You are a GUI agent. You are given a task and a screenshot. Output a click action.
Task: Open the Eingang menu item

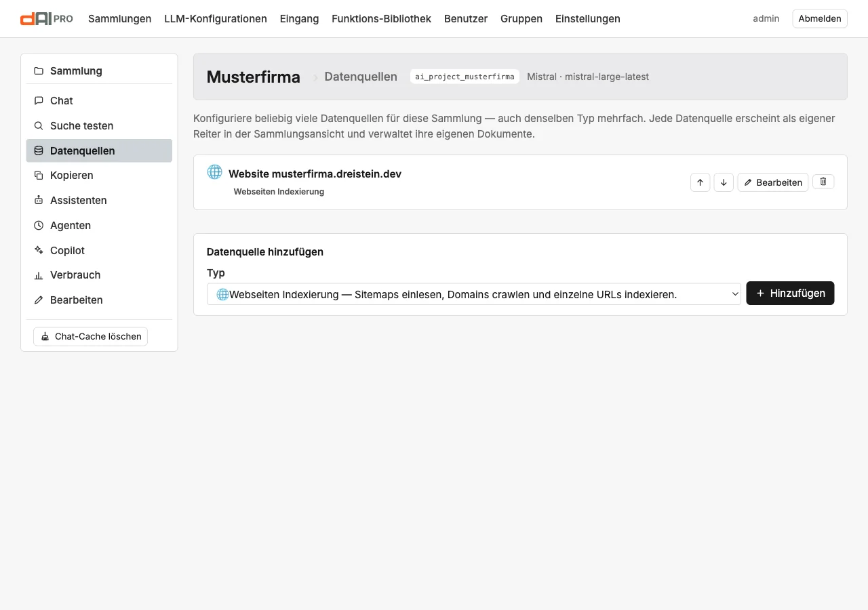pyautogui.click(x=299, y=19)
